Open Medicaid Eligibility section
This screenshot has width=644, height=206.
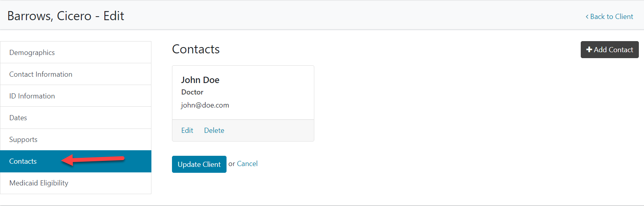[x=39, y=183]
